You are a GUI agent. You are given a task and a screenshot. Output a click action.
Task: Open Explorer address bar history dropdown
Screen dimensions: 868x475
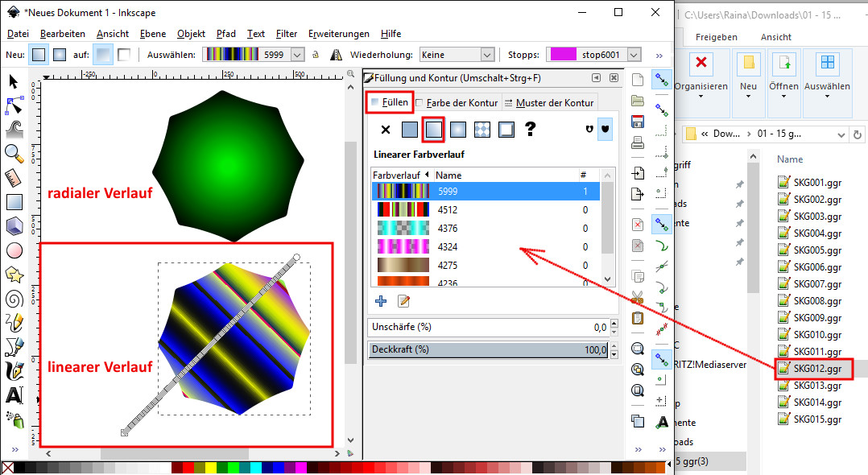[x=841, y=134]
